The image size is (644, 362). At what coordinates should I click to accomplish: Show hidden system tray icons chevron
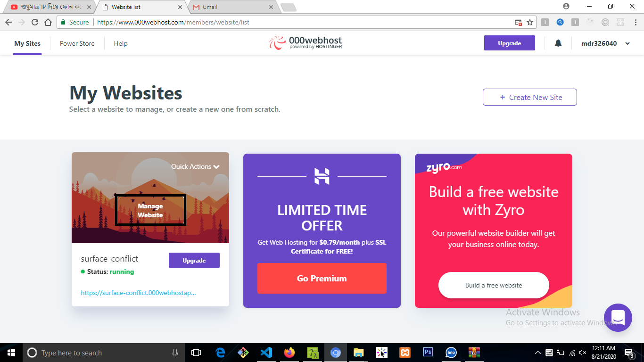pos(538,353)
